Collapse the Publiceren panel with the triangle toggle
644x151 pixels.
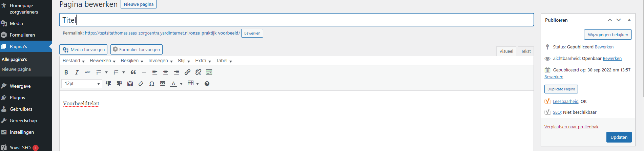pyautogui.click(x=629, y=20)
